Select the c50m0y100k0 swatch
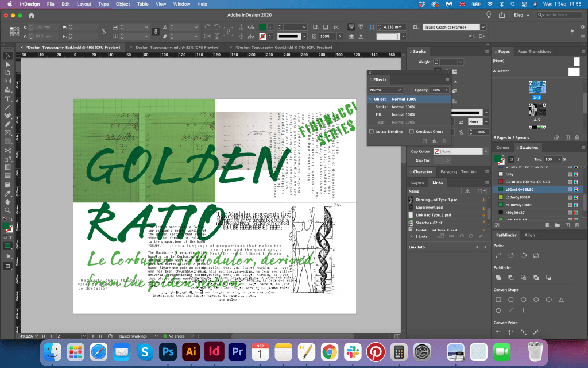The width and height of the screenshot is (588, 368). coord(517,197)
